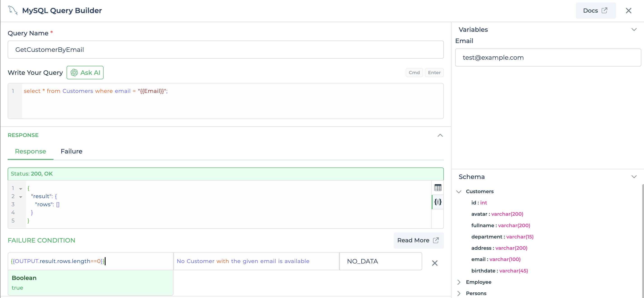The image size is (644, 298).
Task: Click the Ask AI button
Action: click(85, 73)
